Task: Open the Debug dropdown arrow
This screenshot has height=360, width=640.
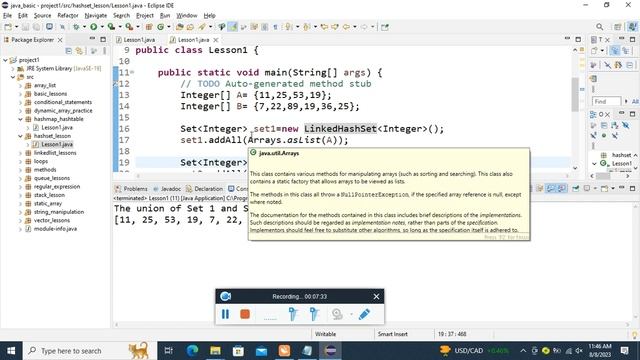Action: (84, 27)
